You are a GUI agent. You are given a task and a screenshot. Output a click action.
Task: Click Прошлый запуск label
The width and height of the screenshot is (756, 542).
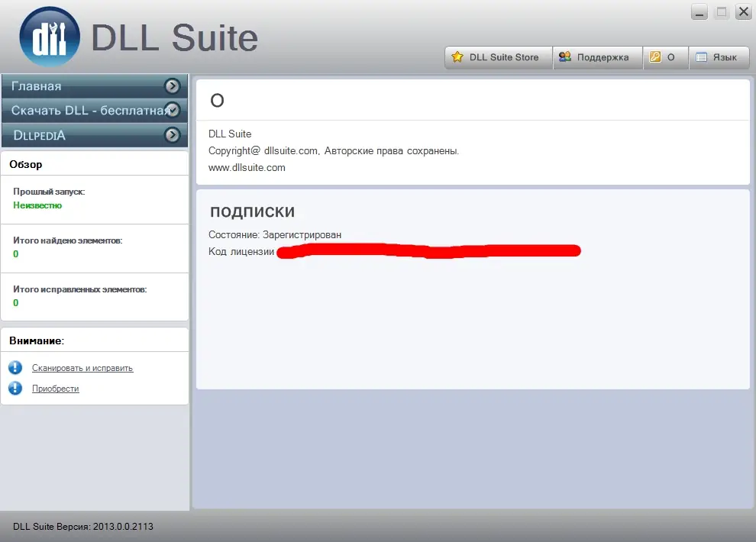click(49, 192)
